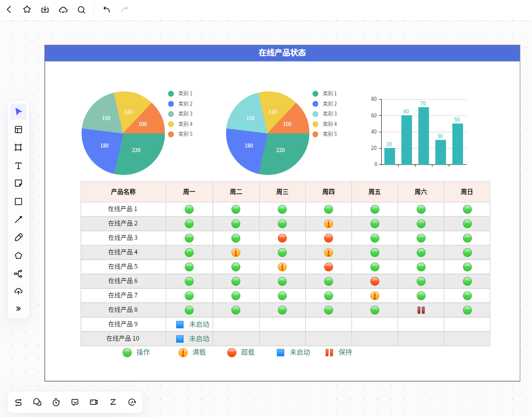
Task: Click the 周四 column header
Action: click(329, 192)
